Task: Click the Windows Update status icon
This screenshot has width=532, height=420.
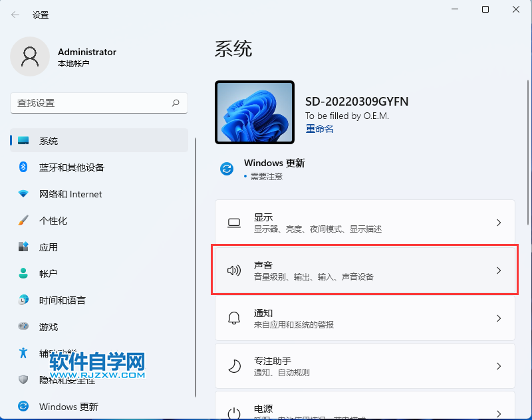Action: (x=227, y=169)
